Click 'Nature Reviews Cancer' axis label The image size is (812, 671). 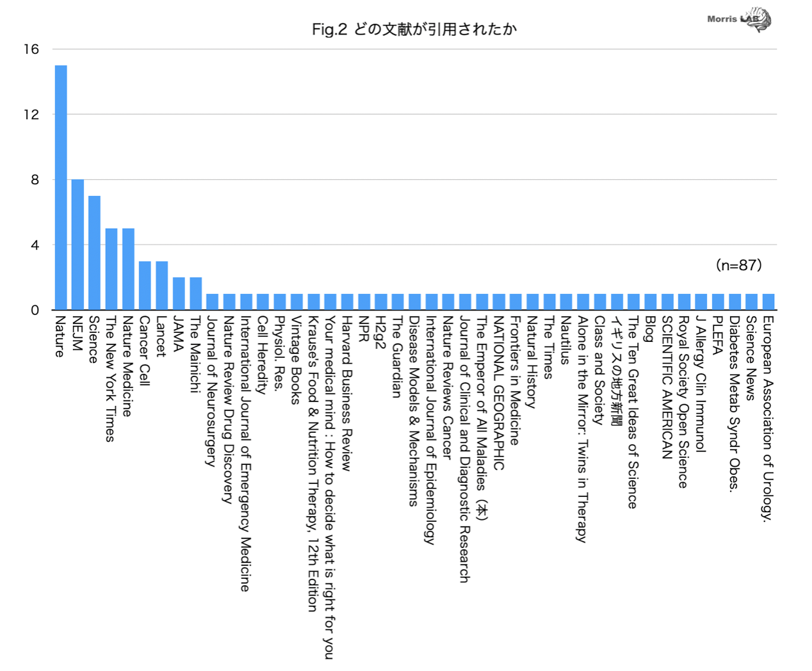coord(447,387)
